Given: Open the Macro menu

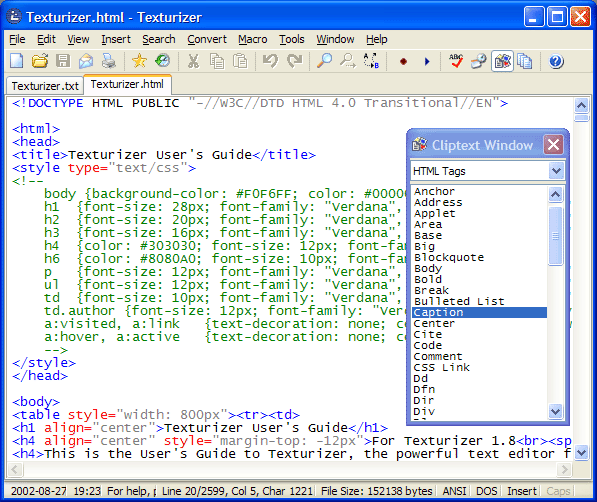Looking at the screenshot, I should point(253,39).
